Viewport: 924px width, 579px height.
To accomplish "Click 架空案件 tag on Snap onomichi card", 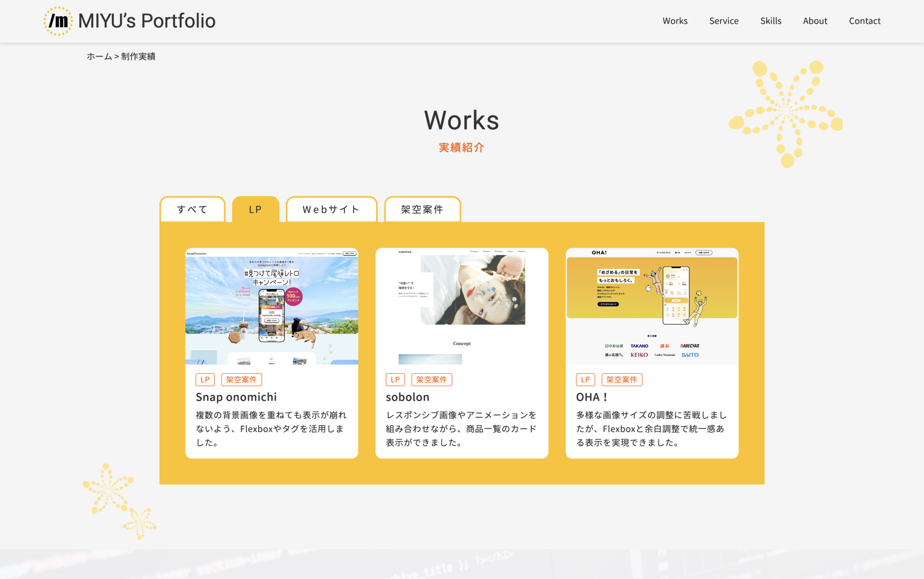I will (x=241, y=380).
